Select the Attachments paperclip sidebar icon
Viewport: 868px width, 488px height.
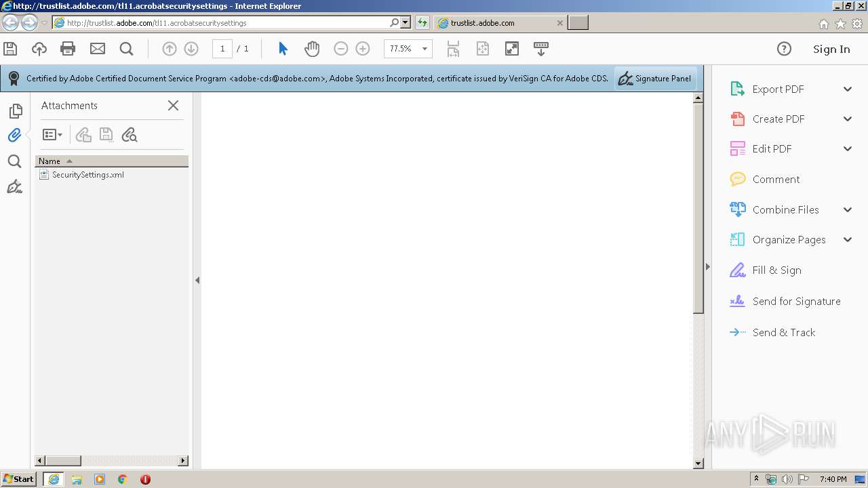click(x=14, y=135)
